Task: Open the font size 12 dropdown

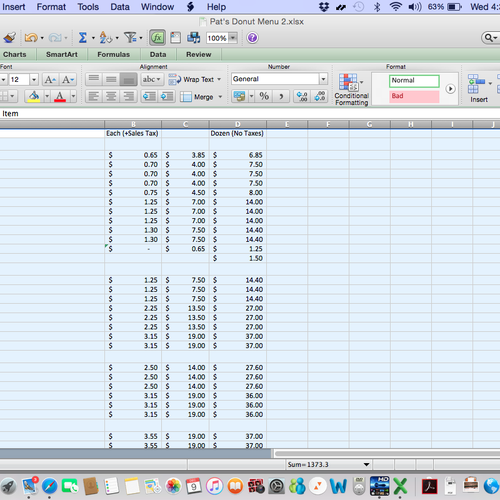Action: coord(34,80)
